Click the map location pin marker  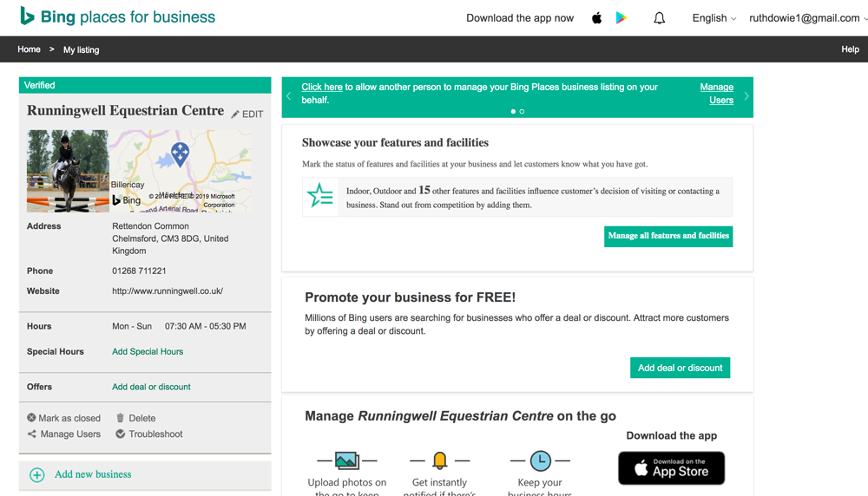(180, 154)
